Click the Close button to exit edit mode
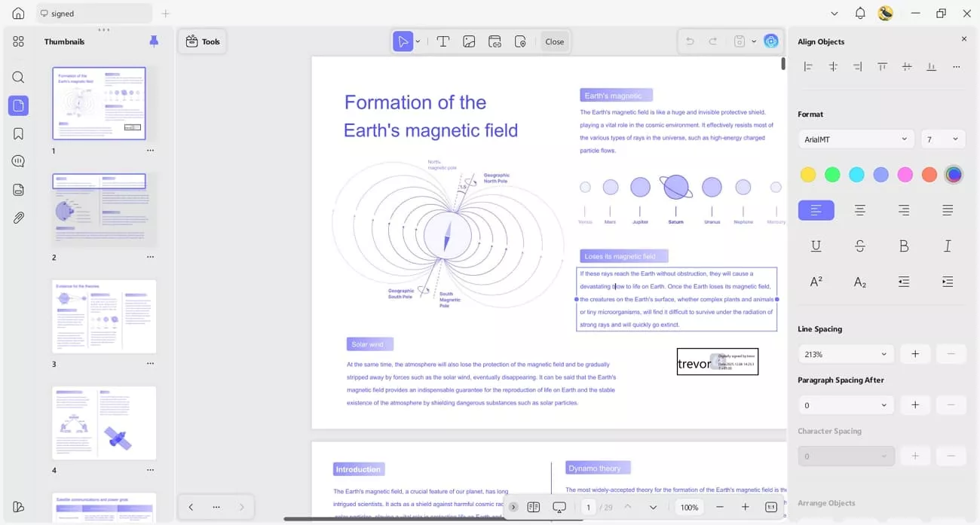The image size is (980, 525). (x=555, y=41)
